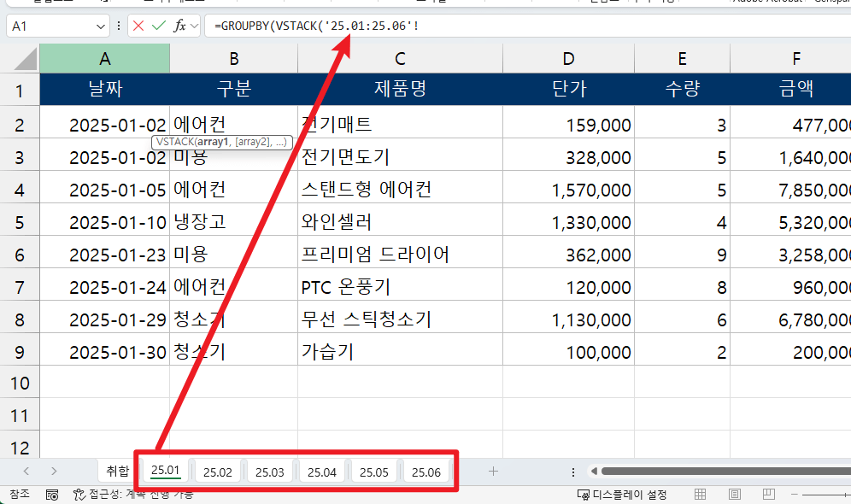
Task: Open the 25.04 sheet tab
Action: tap(322, 472)
